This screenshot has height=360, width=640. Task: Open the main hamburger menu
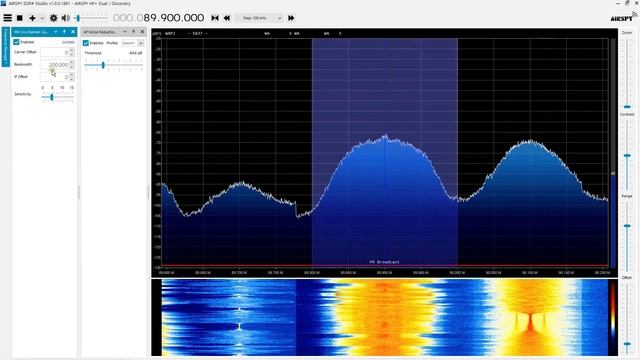(7, 18)
